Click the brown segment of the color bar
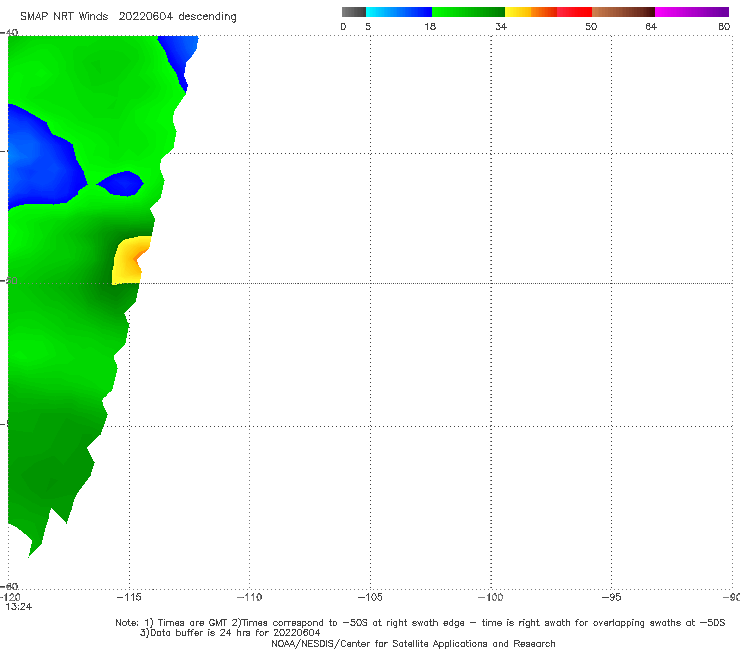Viewport: 740px width, 650px height. click(x=623, y=12)
